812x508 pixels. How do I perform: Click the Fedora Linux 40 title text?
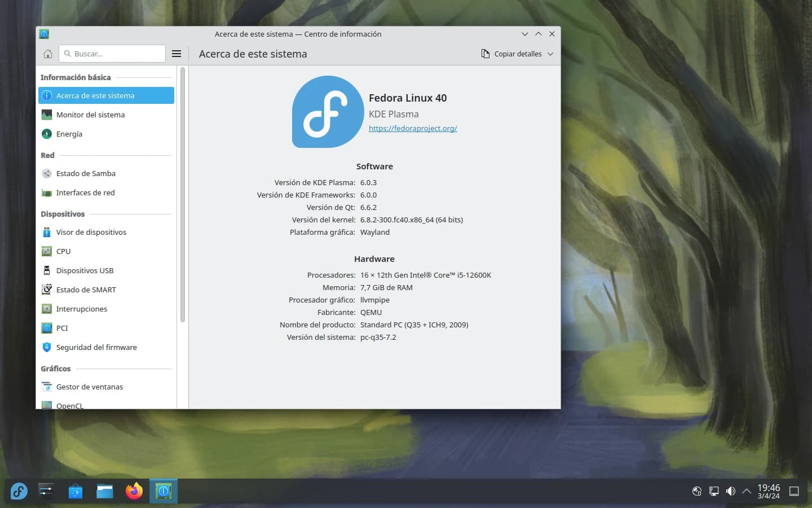408,98
